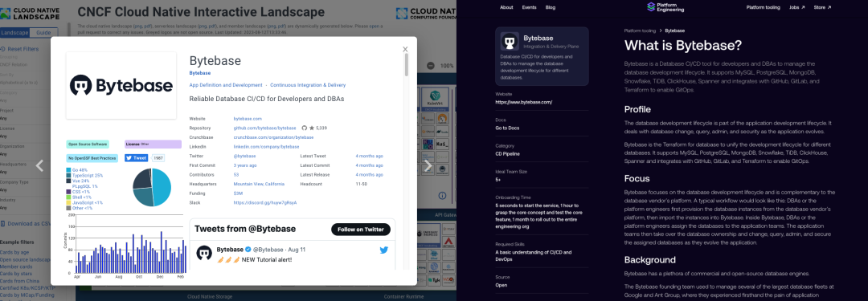This screenshot has width=868, height=301.
Task: Click the GitHub star icon beside repository
Action: coord(312,128)
